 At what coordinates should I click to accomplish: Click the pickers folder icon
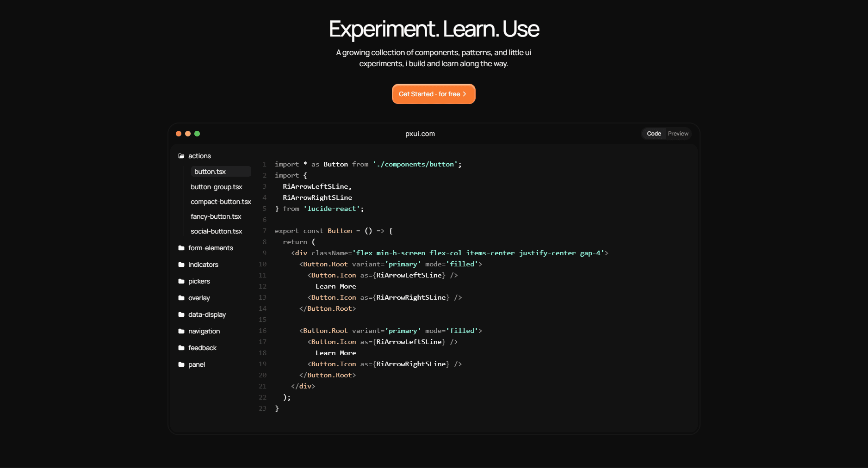tap(181, 282)
